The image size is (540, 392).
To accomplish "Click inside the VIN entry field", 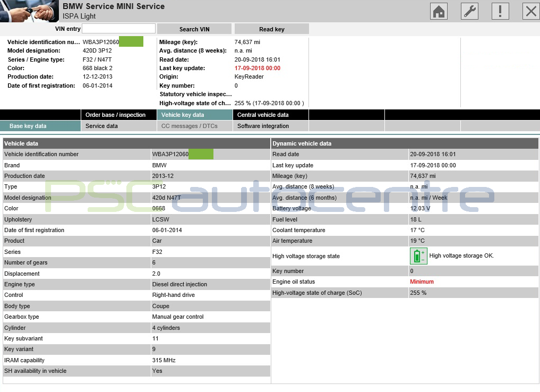I will point(118,28).
